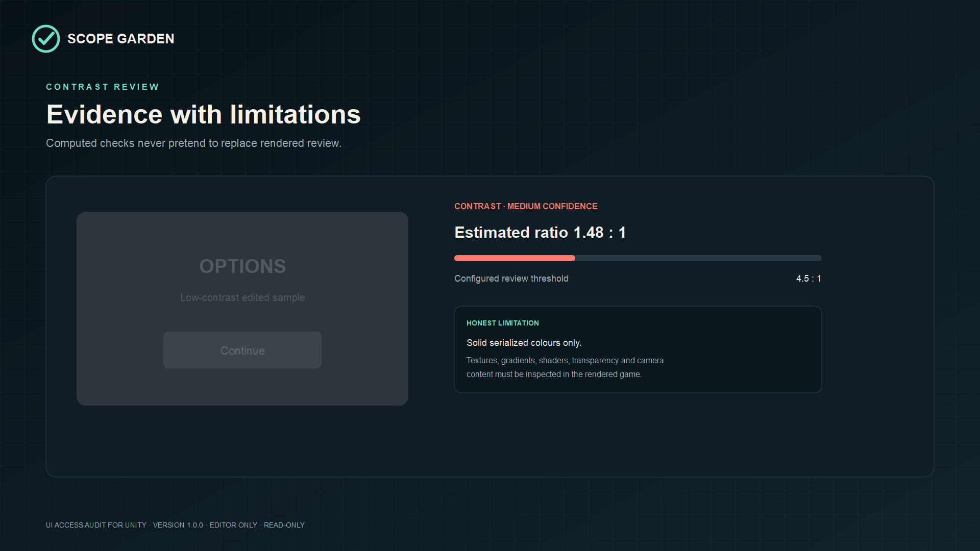Screen dimensions: 980x551
Task: Click the Low-contrast edited sample caption
Action: pos(242,297)
